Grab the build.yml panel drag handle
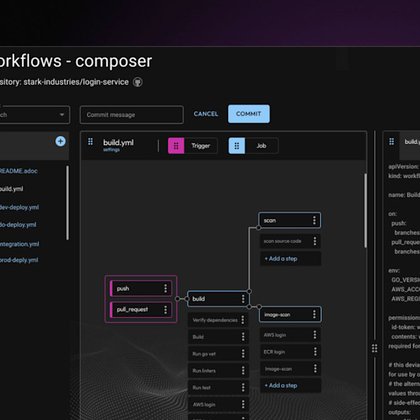Viewport: 420px width, 420px height. coord(90,142)
